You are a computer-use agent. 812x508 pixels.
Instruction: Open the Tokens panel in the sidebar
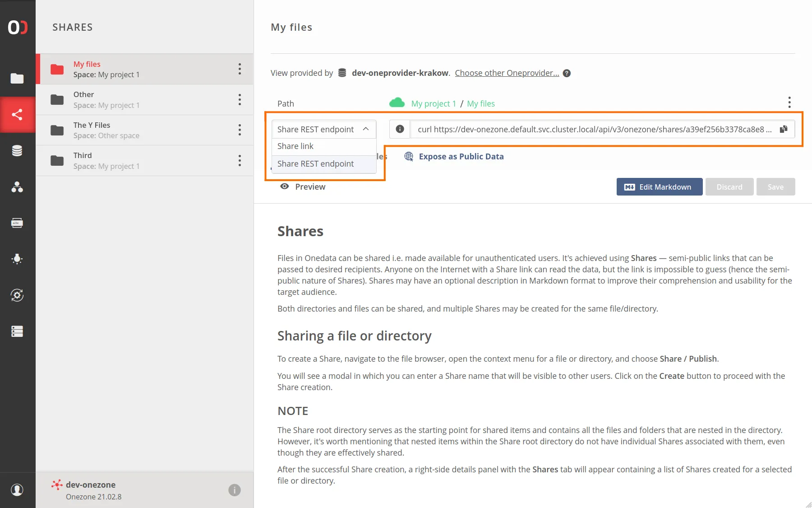(x=18, y=223)
